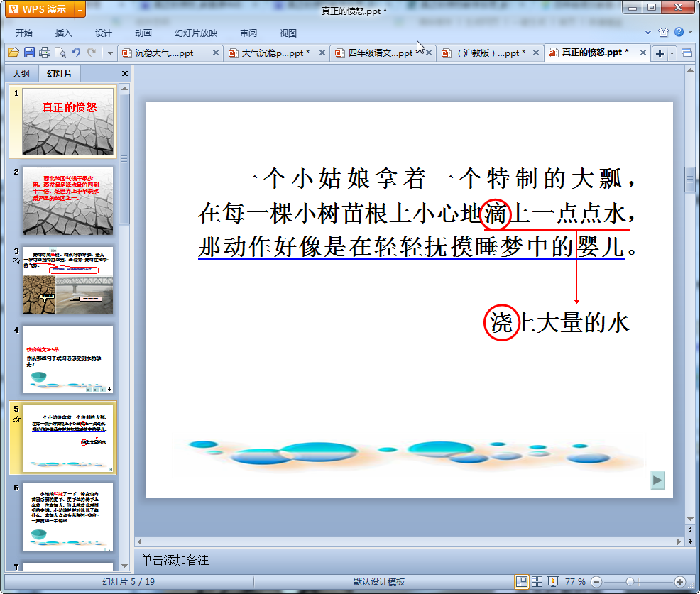Open the 审阅 ribbon tab
700x594 pixels.
(248, 33)
